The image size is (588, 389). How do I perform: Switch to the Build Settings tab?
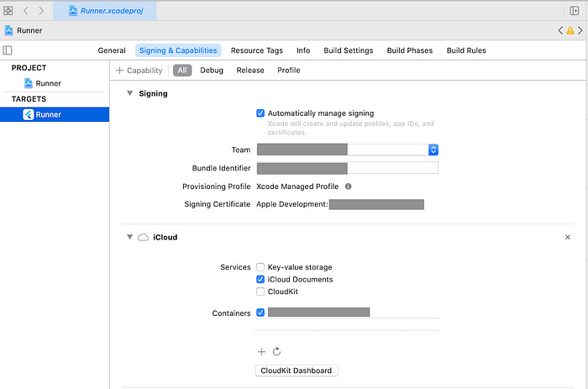(349, 50)
